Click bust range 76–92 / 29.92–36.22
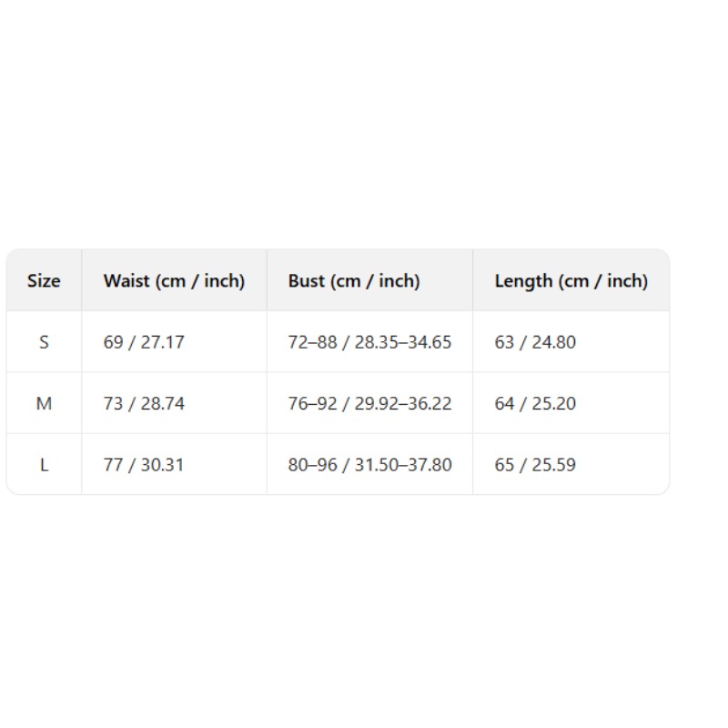The width and height of the screenshot is (728, 728). click(369, 403)
